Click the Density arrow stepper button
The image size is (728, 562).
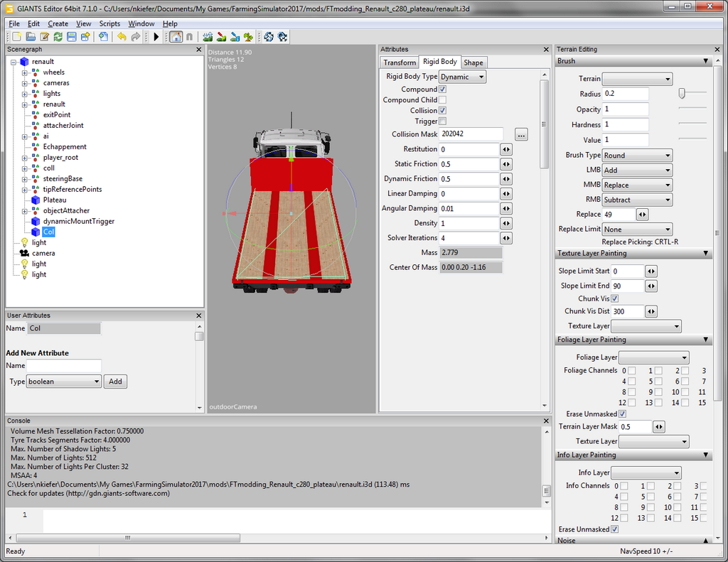coord(506,223)
